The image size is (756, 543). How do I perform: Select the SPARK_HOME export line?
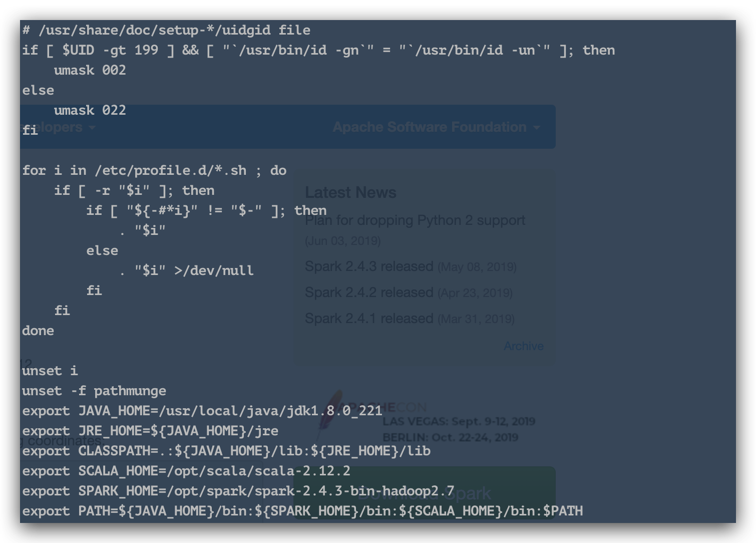pos(200,491)
